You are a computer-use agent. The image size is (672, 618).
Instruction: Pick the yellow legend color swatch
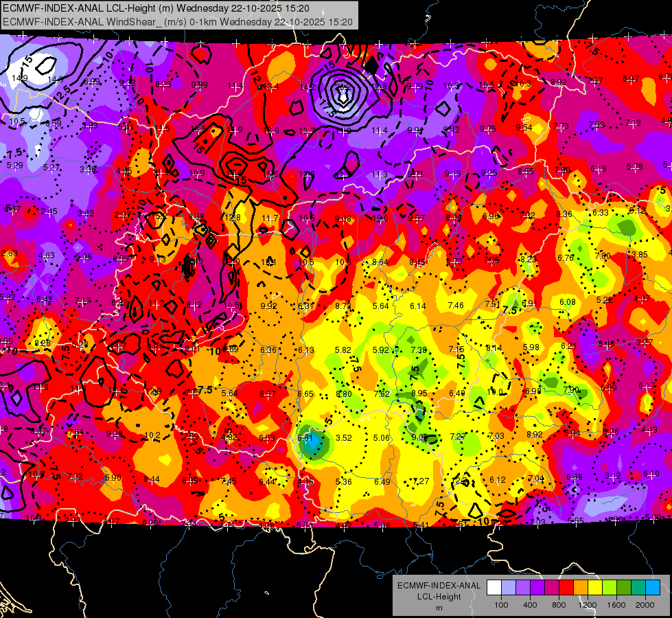click(x=595, y=588)
